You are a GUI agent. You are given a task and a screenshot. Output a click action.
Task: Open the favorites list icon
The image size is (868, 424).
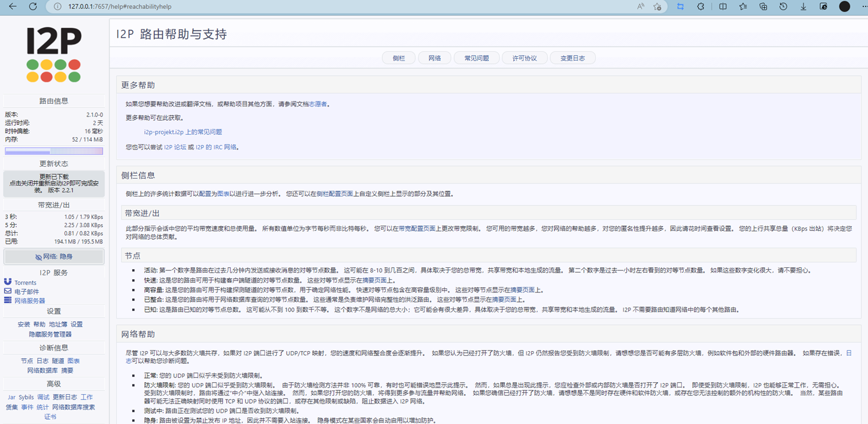[743, 7]
